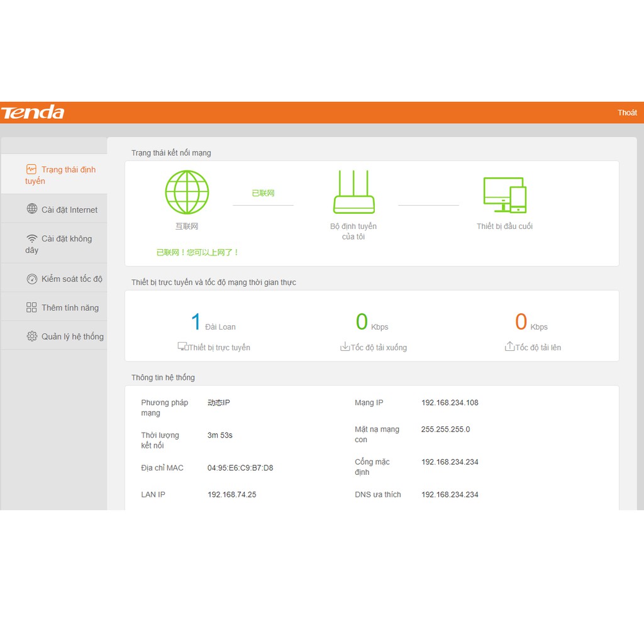644x644 pixels.
Task: Click the green internet globe illustration
Action: 187,191
